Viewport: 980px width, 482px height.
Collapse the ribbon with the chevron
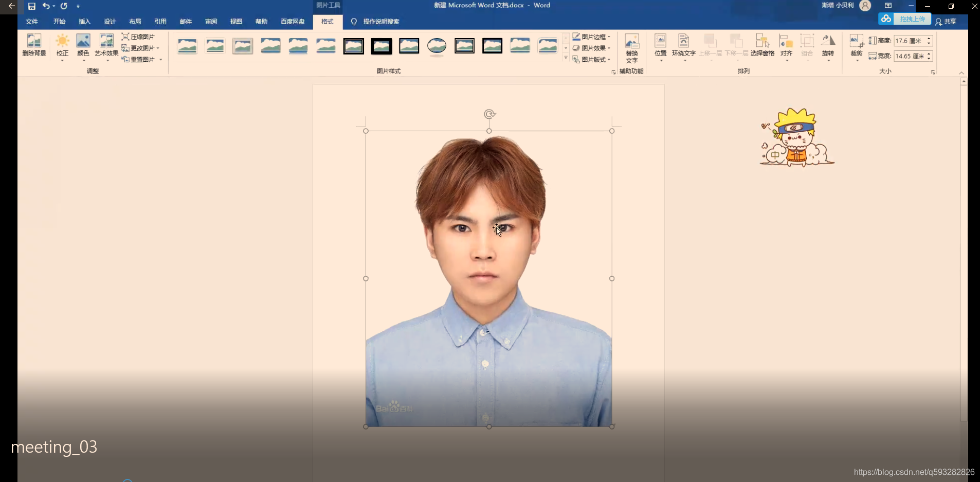(x=961, y=73)
